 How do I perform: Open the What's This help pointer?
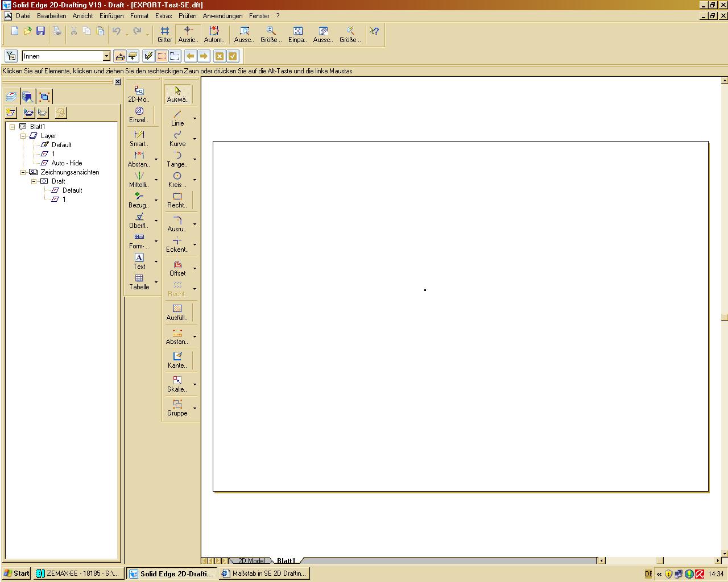pyautogui.click(x=374, y=32)
